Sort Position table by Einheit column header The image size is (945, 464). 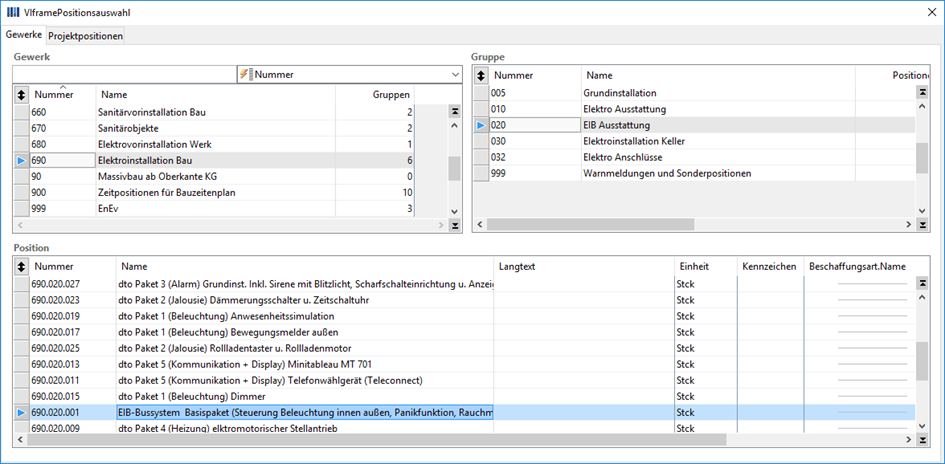pos(705,266)
